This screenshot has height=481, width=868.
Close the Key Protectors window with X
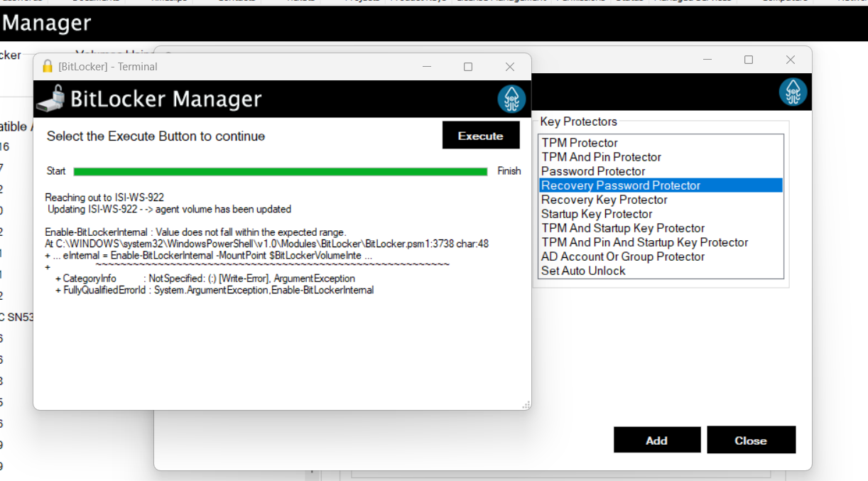point(791,60)
